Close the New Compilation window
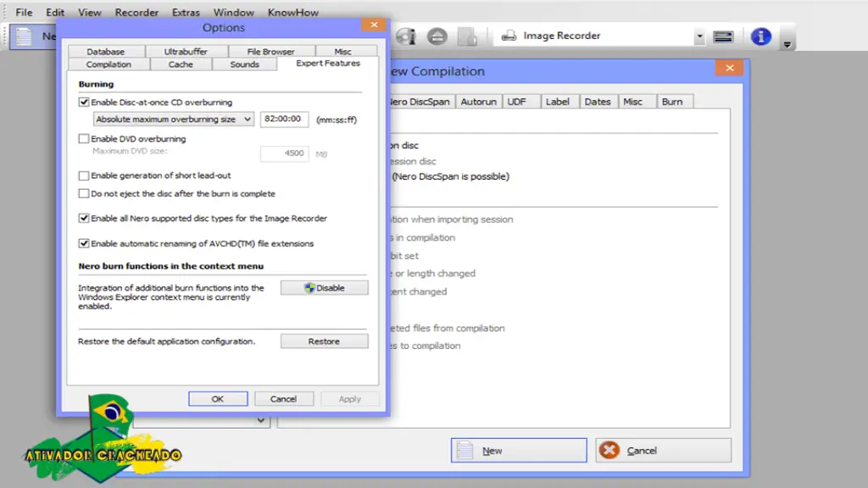Viewport: 868px width, 488px height. 730,68
